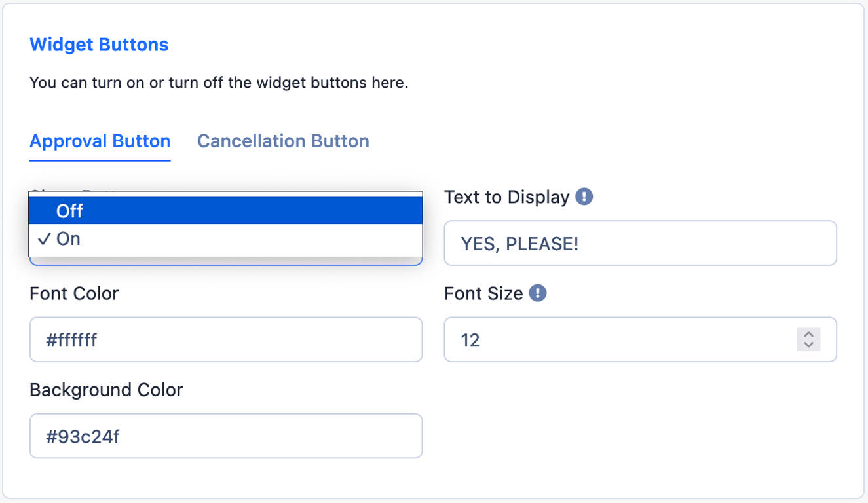
Task: Click the Text to Display label
Action: (x=506, y=197)
